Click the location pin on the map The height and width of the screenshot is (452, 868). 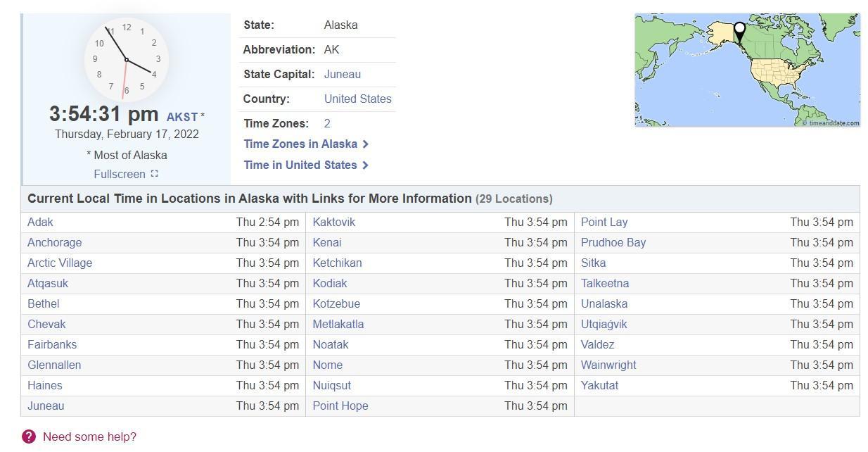tap(739, 31)
